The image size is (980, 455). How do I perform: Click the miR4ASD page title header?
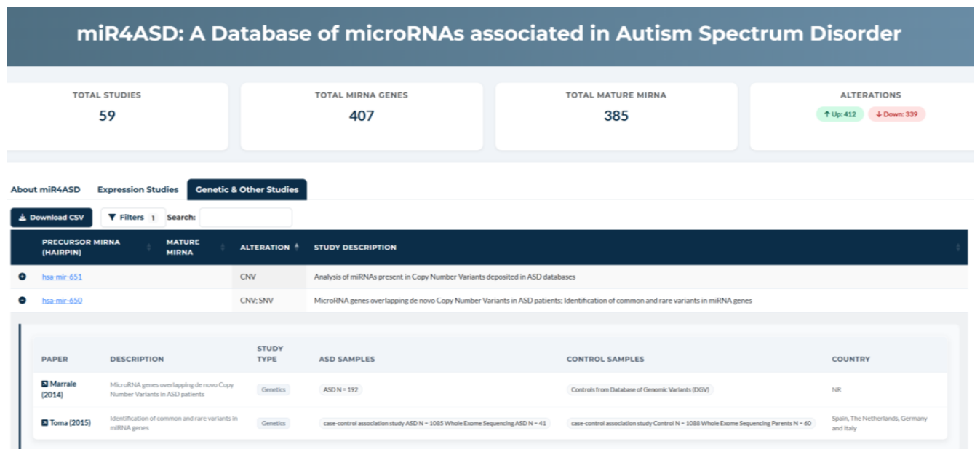[489, 33]
